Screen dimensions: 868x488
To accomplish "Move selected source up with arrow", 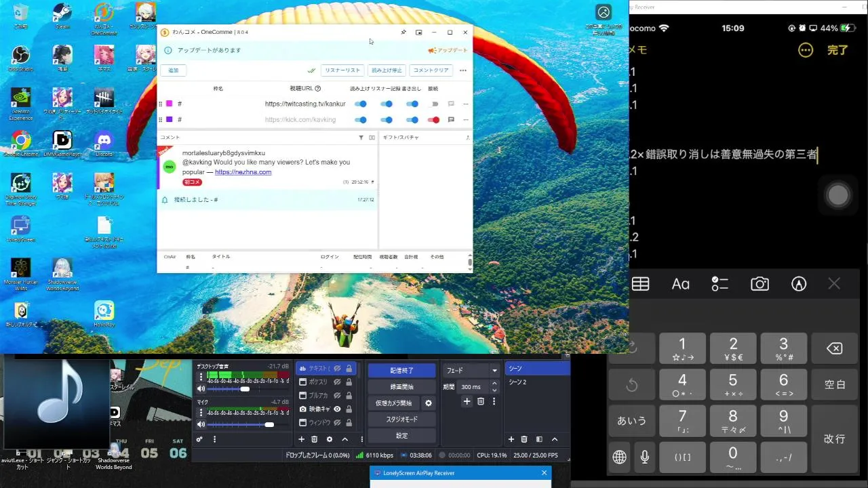I will [344, 439].
